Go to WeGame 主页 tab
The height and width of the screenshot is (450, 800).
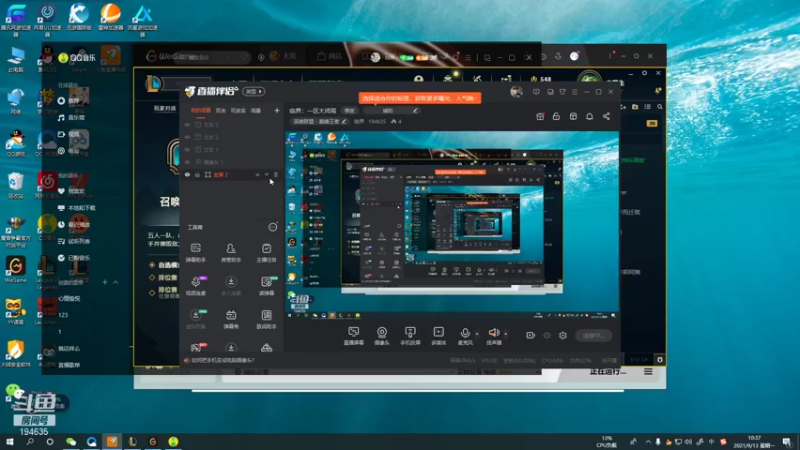point(283,56)
